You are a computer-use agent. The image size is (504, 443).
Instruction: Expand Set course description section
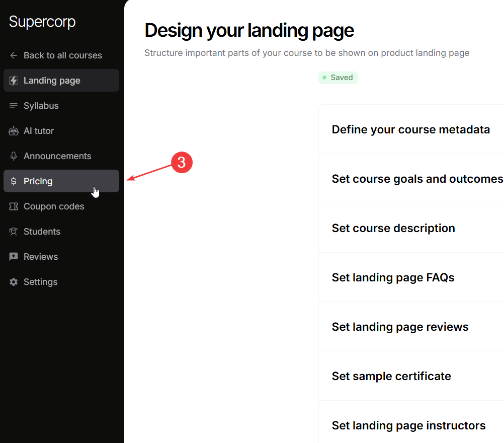point(393,228)
